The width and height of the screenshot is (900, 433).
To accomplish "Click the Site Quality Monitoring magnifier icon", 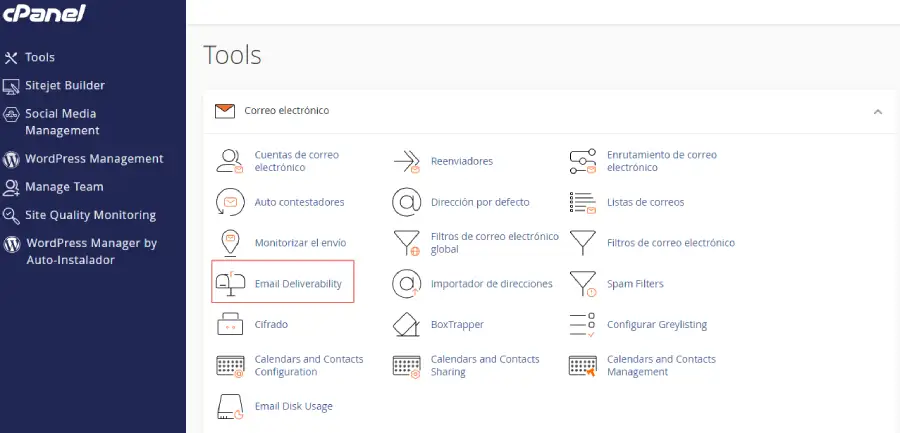I will tap(11, 216).
